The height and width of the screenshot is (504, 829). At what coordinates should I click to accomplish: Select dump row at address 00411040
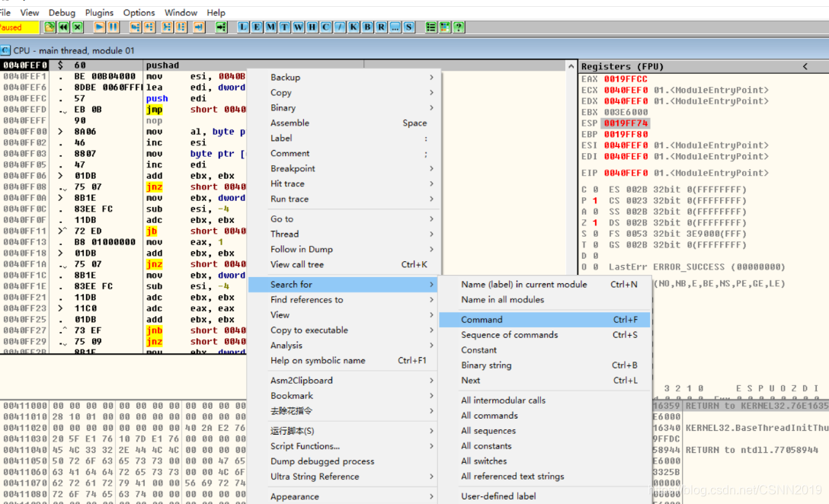tap(123, 450)
